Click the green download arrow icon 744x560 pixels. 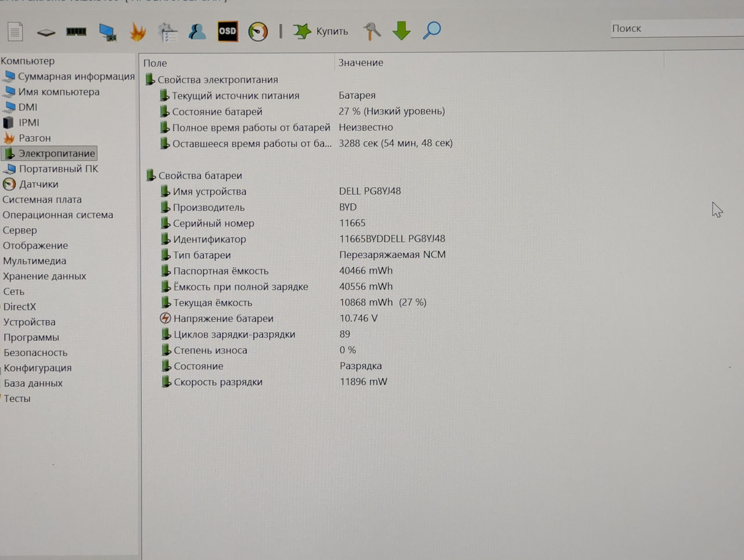click(x=402, y=30)
